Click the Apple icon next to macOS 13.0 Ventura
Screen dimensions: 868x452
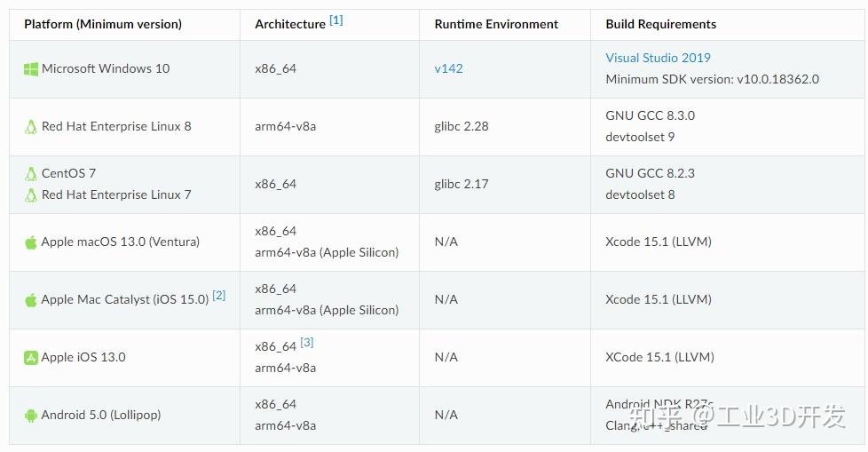(x=31, y=242)
